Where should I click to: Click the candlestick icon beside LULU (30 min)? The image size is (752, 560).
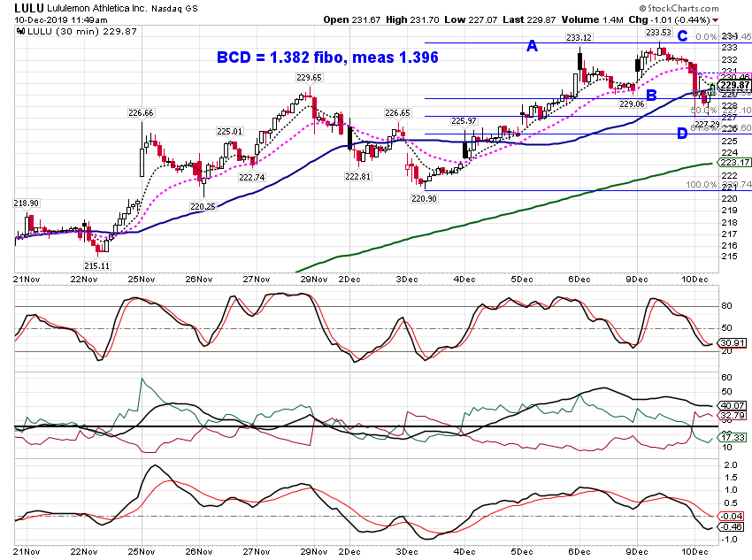point(20,32)
